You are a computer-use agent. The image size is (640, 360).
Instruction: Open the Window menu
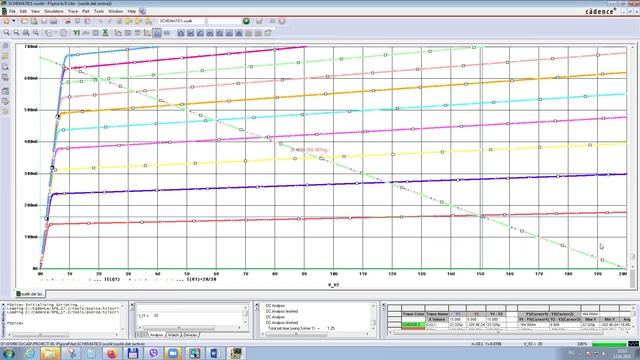116,11
